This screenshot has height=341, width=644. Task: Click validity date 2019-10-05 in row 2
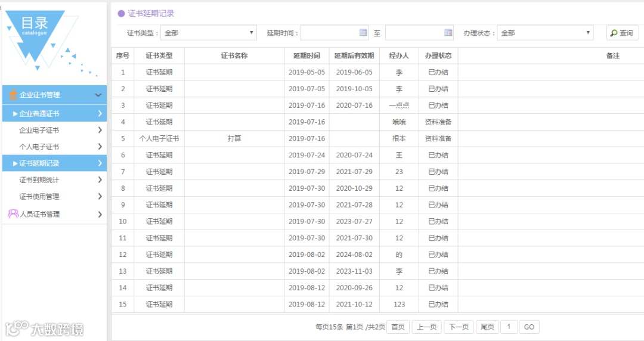pyautogui.click(x=354, y=89)
